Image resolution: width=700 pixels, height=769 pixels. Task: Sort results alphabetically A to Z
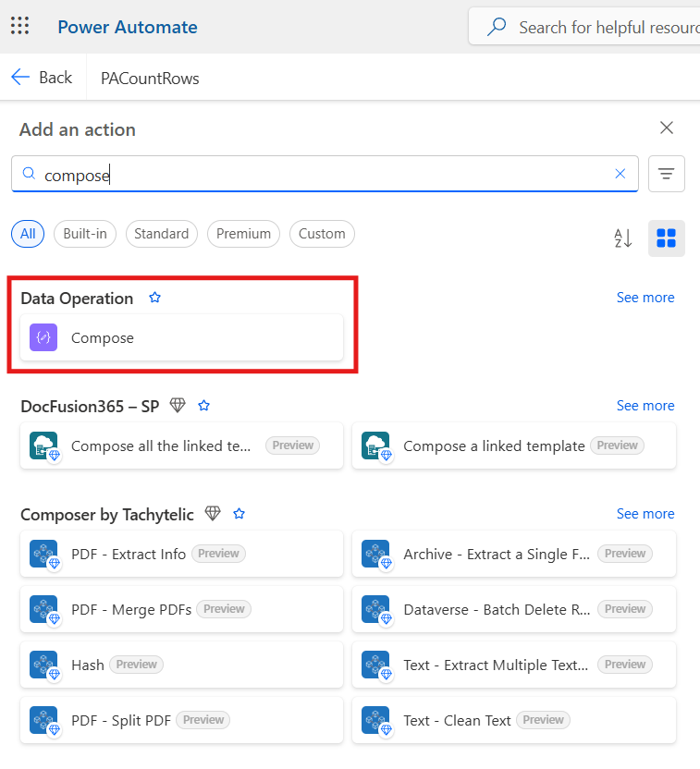click(x=623, y=238)
